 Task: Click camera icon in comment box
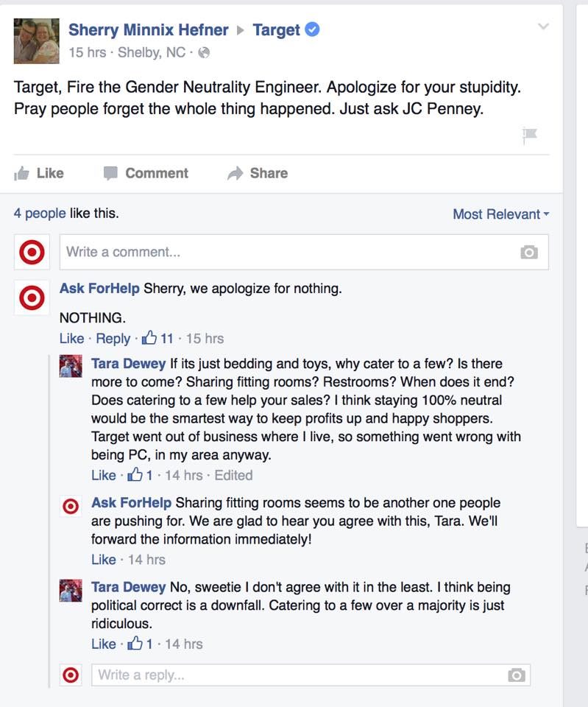(x=528, y=253)
